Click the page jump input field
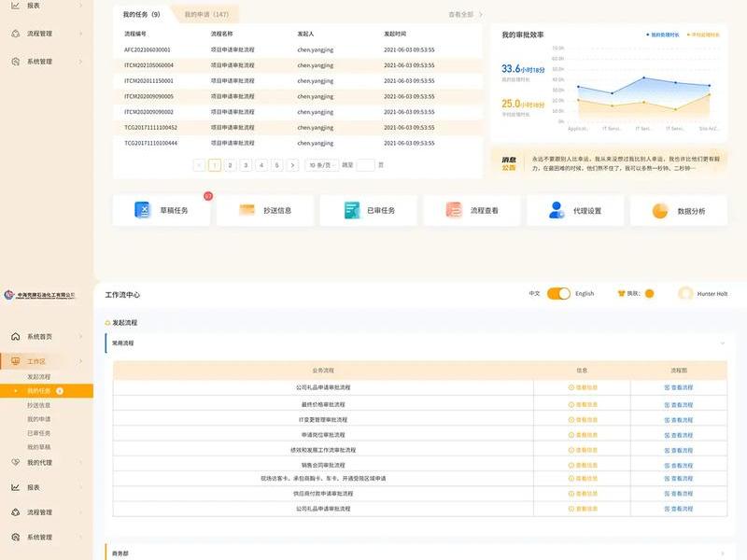The height and width of the screenshot is (560, 747). (x=365, y=165)
